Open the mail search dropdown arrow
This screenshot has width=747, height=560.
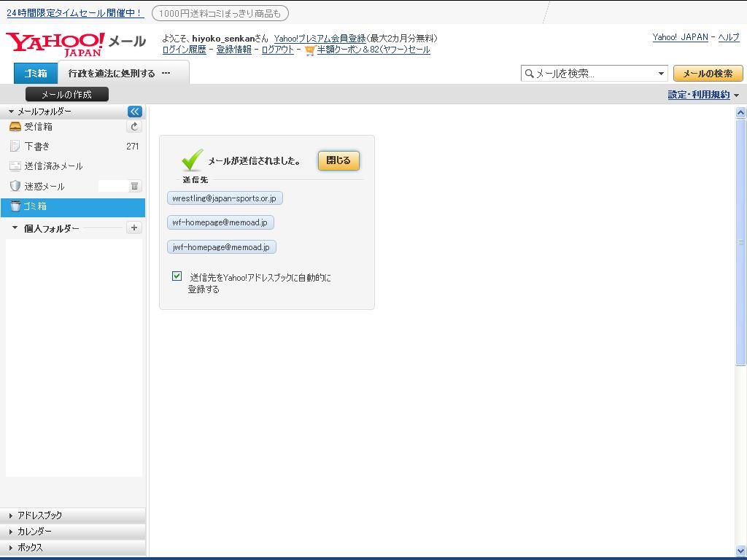pos(661,74)
